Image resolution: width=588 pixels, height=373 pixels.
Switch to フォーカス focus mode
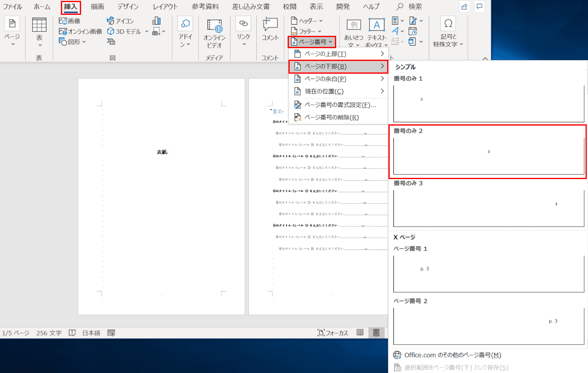click(333, 333)
